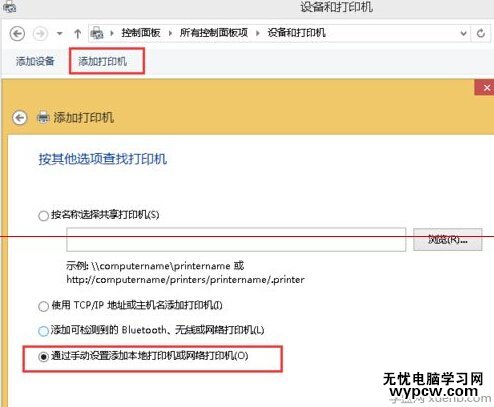Click example text \\computername\printername
The width and height of the screenshot is (494, 407).
(160, 266)
